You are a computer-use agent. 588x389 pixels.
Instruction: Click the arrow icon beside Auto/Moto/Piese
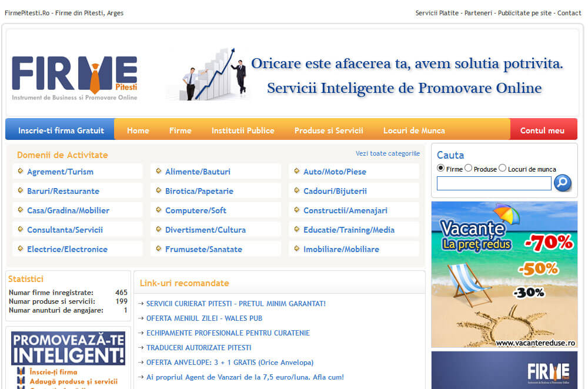tap(298, 172)
